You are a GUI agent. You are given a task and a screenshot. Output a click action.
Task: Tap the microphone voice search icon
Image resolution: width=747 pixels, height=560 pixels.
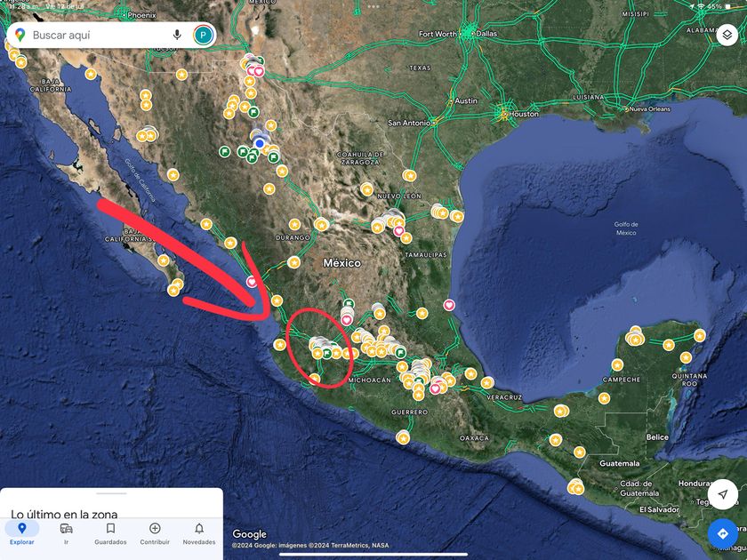click(177, 35)
